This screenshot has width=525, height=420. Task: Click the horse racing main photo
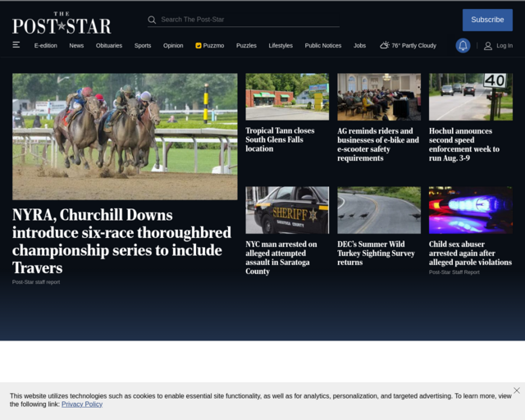click(125, 137)
